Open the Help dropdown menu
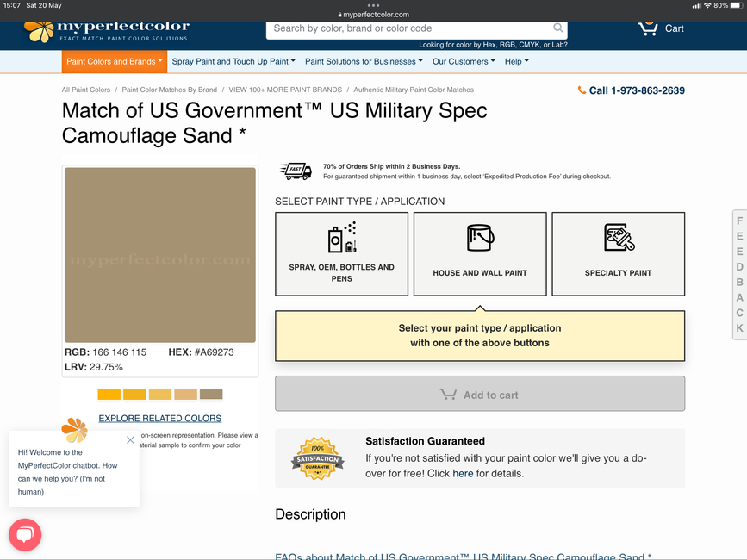The image size is (747, 560). [x=517, y=61]
